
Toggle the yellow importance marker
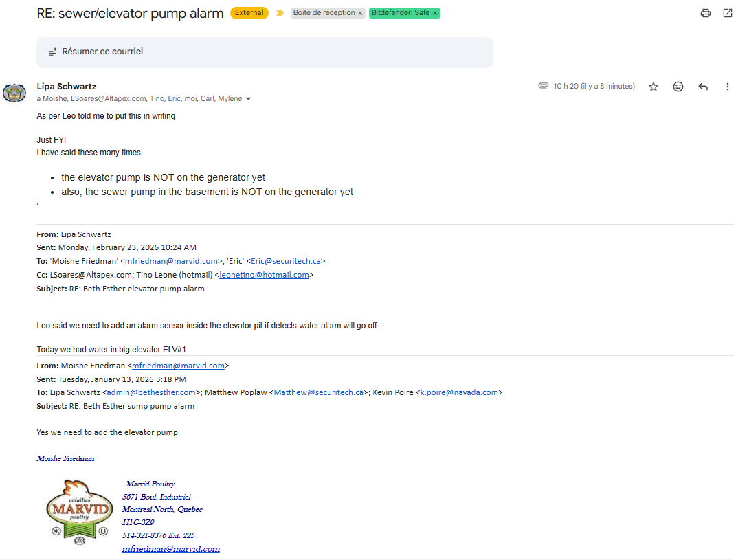click(280, 13)
